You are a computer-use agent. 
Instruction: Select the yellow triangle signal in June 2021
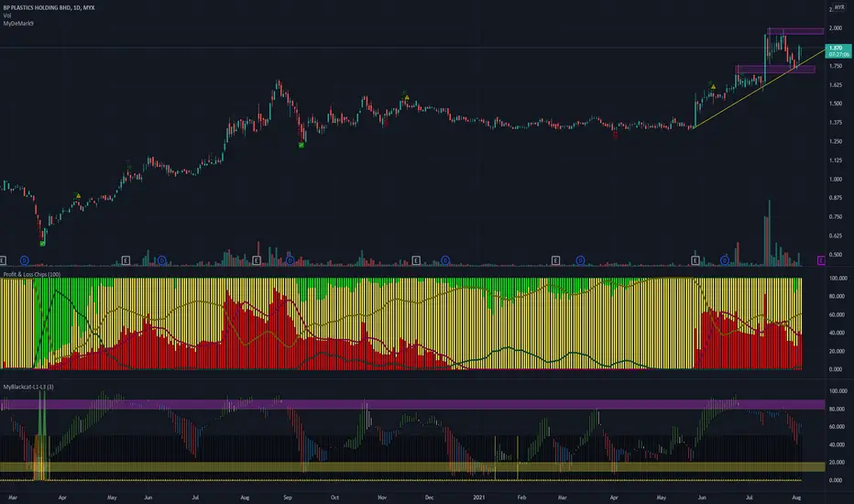tap(713, 87)
